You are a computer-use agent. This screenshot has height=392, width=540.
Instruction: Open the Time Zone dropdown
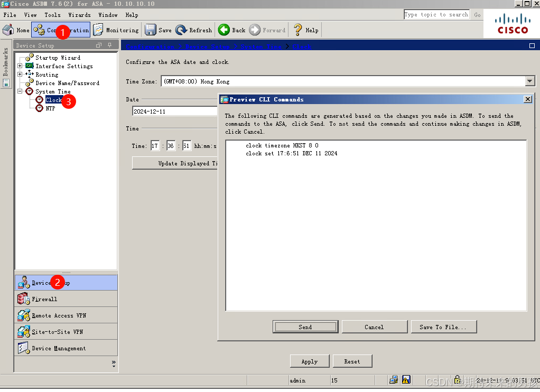(x=529, y=81)
